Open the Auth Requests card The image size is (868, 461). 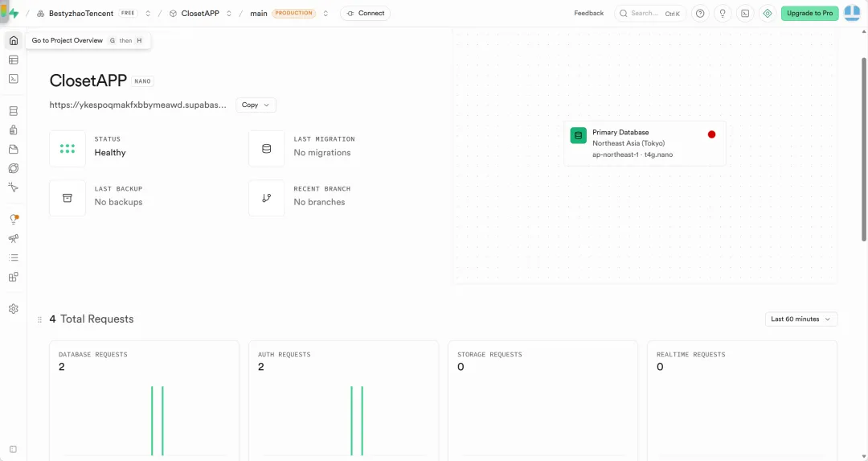coord(344,401)
